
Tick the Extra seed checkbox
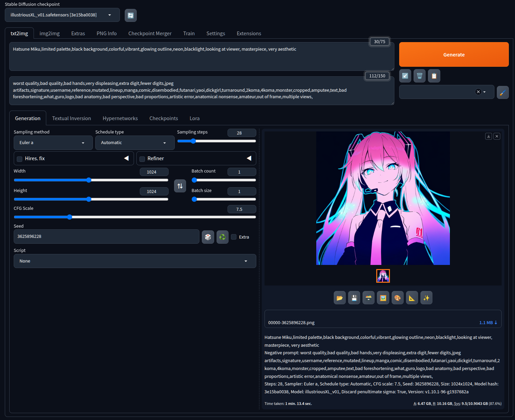[234, 237]
